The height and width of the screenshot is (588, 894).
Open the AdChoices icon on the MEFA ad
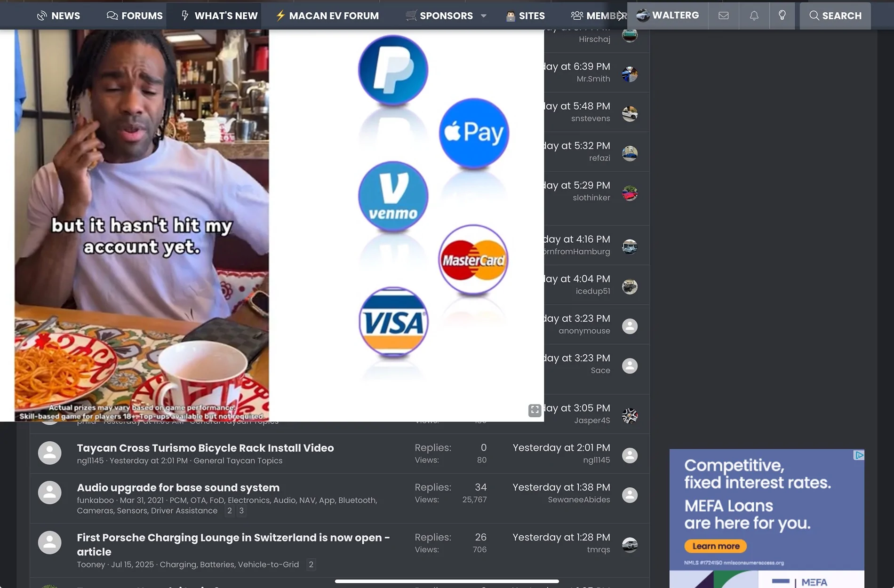click(x=859, y=455)
